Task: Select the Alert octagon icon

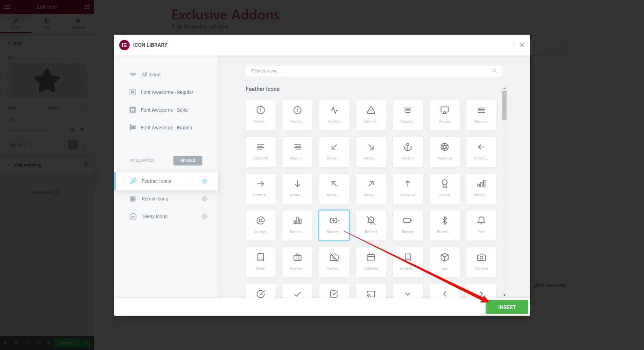Action: [x=261, y=115]
